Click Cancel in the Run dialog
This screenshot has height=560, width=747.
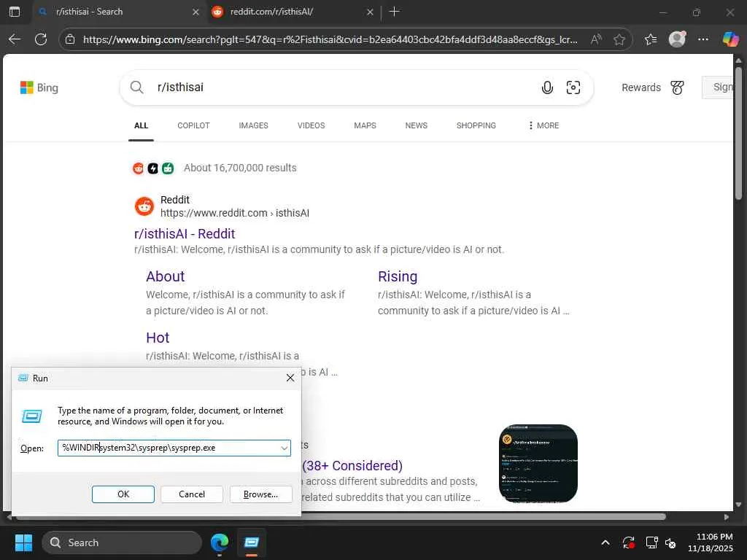pos(192,494)
